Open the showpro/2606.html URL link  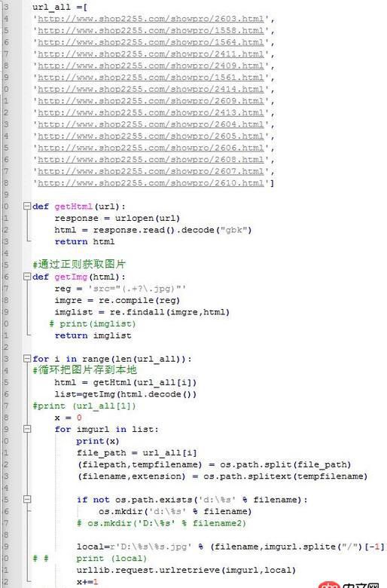pos(151,148)
